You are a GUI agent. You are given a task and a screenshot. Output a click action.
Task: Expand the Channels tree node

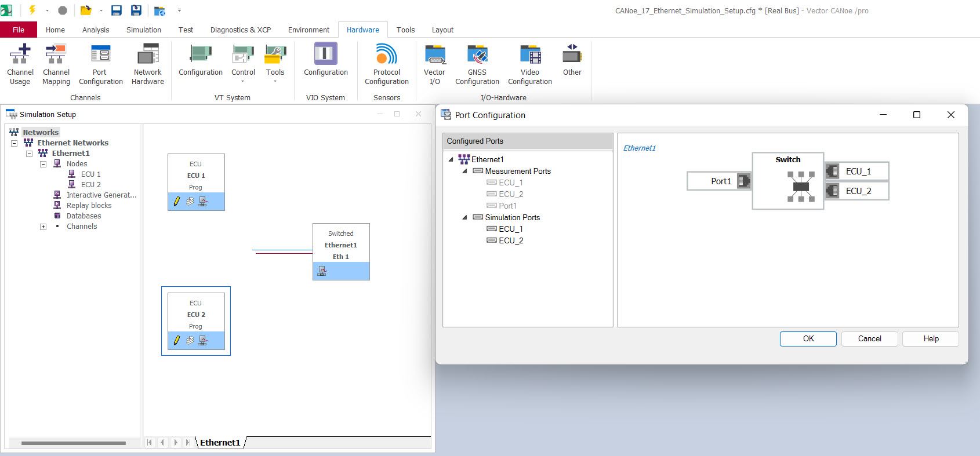(43, 227)
